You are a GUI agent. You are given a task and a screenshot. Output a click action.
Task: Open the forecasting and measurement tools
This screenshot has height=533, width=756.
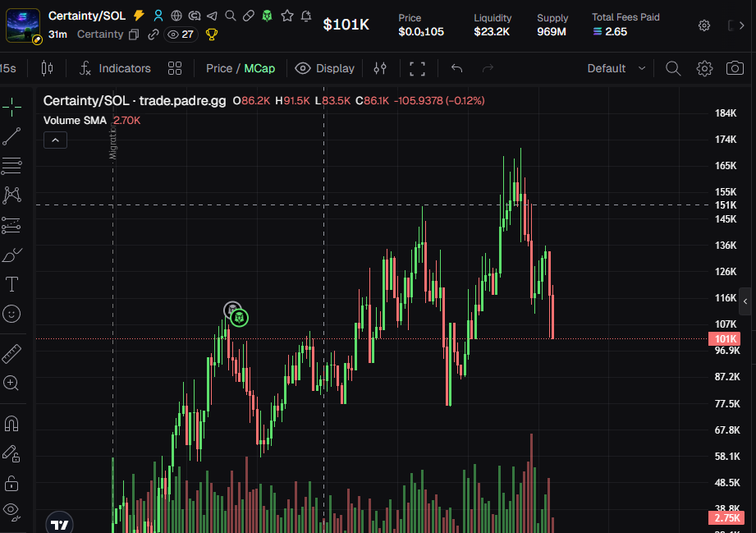pyautogui.click(x=11, y=225)
